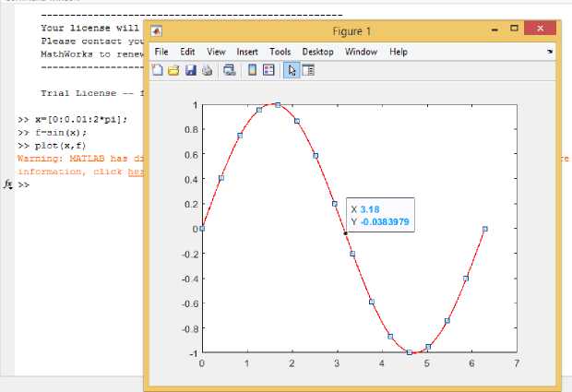Print the figure with the printer icon
Screen dimensions: 572x392
coord(208,70)
